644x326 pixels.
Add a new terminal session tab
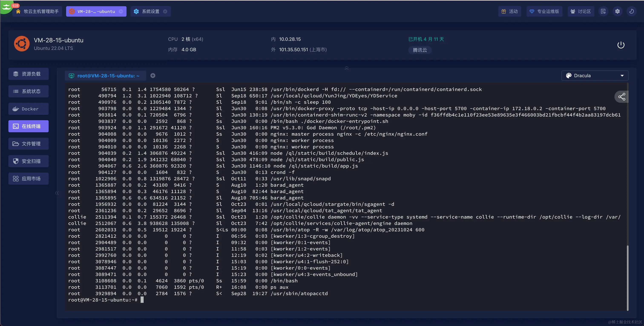[153, 76]
